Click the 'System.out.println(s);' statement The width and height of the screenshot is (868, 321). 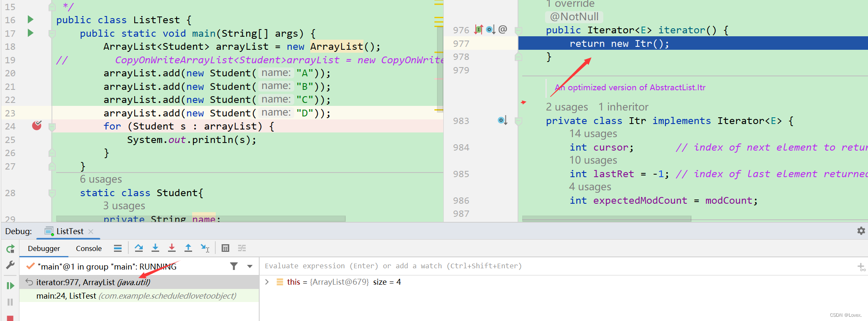[x=192, y=140]
